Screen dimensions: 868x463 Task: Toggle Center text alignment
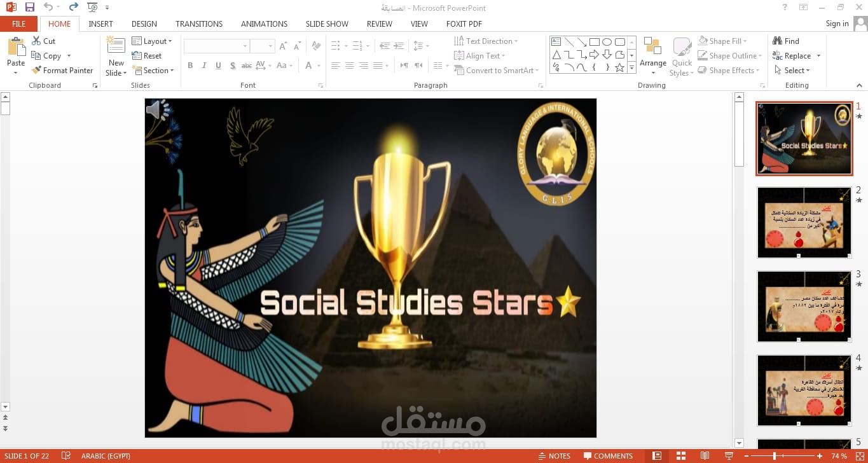click(x=350, y=66)
